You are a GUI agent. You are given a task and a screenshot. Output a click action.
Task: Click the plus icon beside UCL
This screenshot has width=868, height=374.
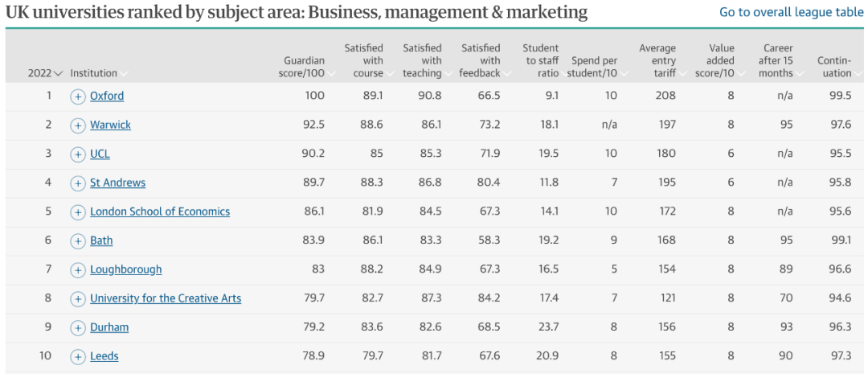click(78, 154)
